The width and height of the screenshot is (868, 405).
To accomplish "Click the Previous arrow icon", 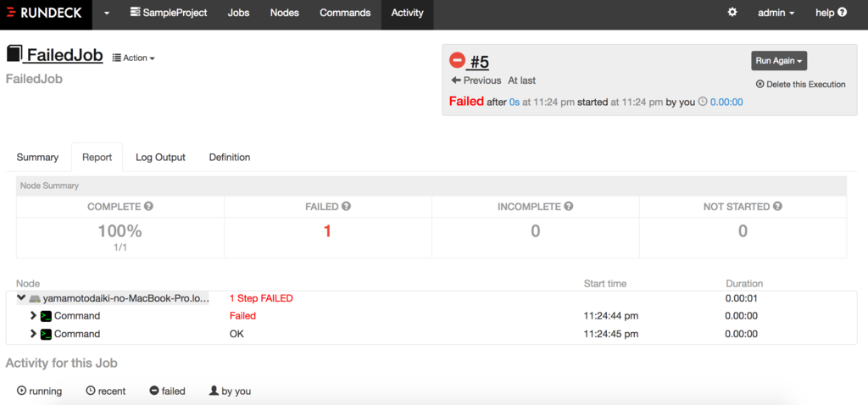I will (x=456, y=80).
